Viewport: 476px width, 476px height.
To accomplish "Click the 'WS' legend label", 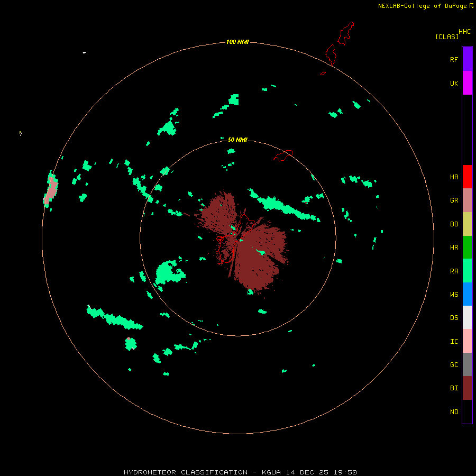I will (x=454, y=295).
